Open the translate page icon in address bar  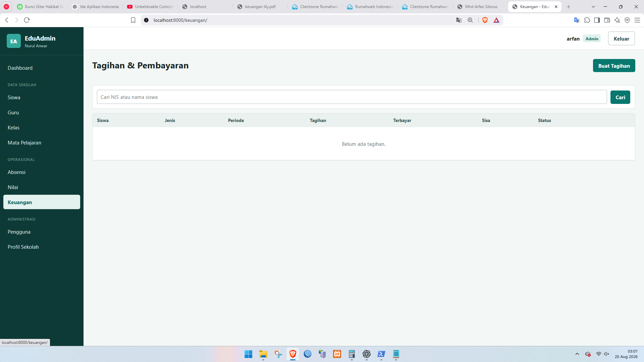tap(459, 20)
